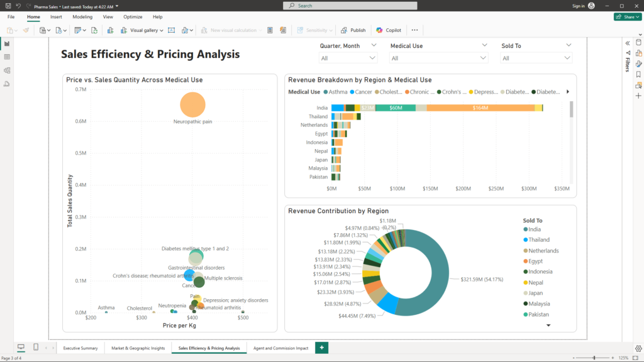Expand the collapsed Filters pane
This screenshot has width=644, height=362.
click(627, 43)
